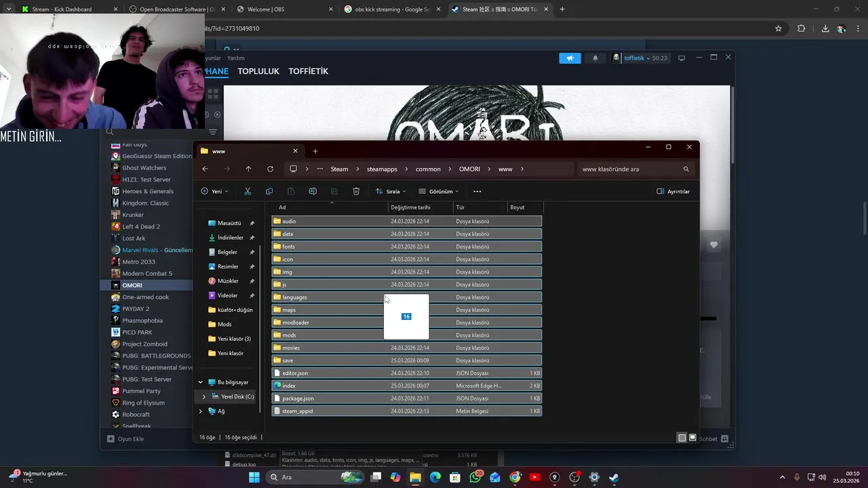Click the Google Chrome taskbar icon

pyautogui.click(x=515, y=477)
